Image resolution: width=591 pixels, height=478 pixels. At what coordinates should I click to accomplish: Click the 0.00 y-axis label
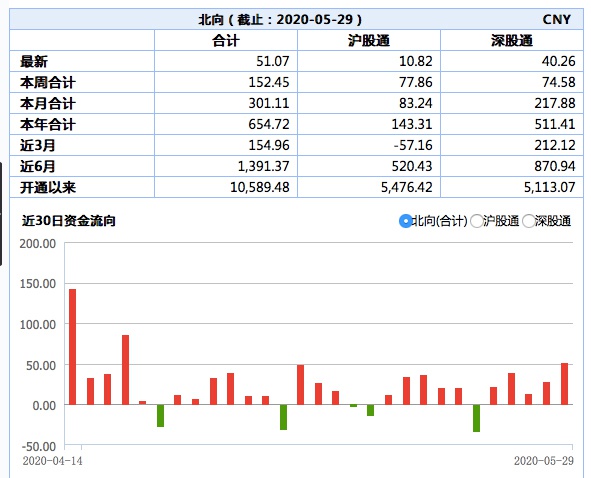[x=44, y=406]
